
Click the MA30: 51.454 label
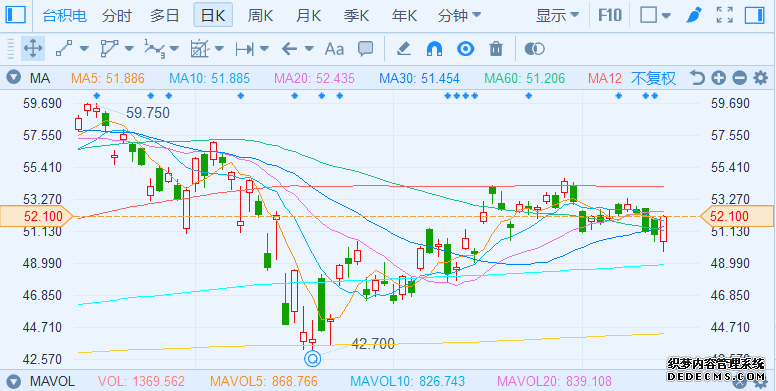click(x=419, y=78)
